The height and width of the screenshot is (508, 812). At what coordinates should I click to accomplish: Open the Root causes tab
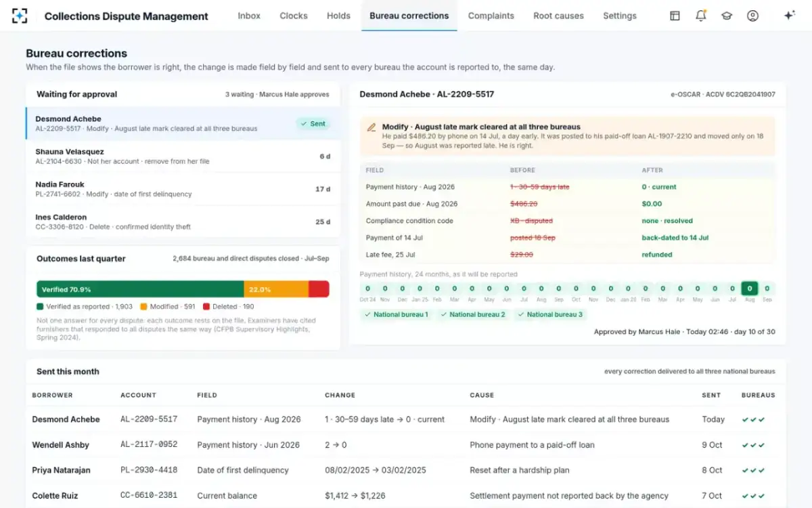558,16
